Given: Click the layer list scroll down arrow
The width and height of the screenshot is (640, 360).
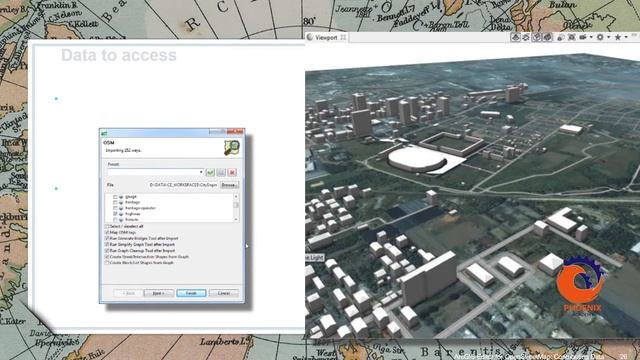Looking at the screenshot, I should tap(236, 220).
